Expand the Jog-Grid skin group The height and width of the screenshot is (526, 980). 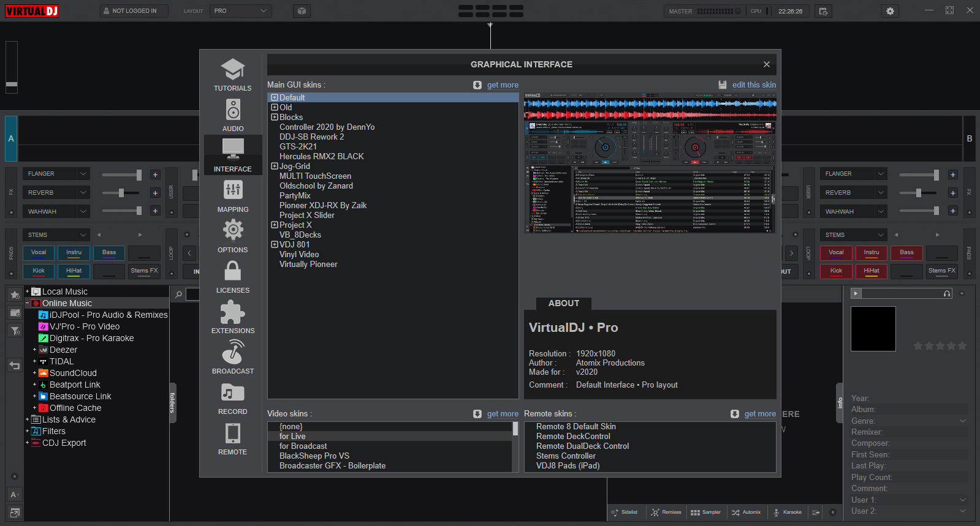(x=275, y=167)
